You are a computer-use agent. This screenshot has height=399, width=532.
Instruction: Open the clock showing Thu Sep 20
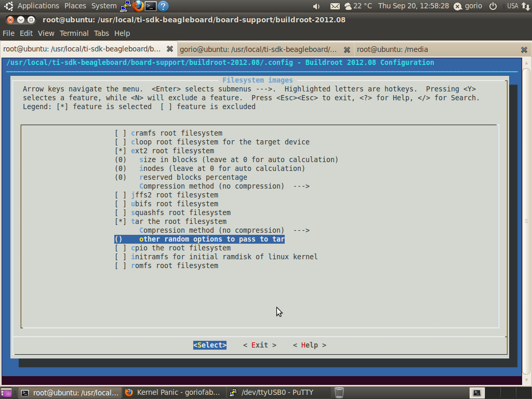pos(413,6)
